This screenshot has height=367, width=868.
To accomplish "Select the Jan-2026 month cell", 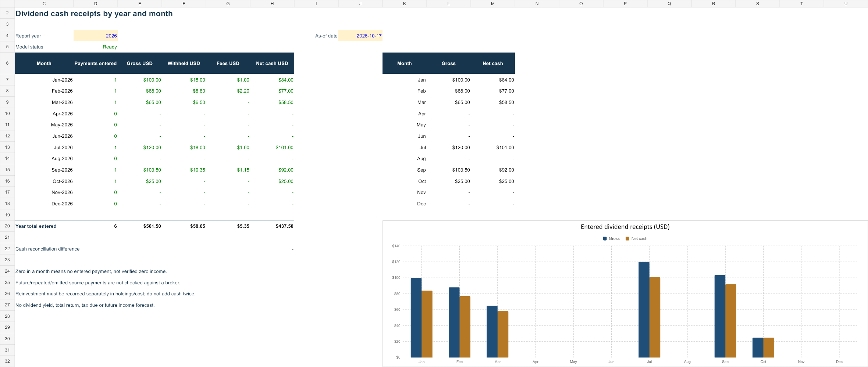I will [x=44, y=80].
